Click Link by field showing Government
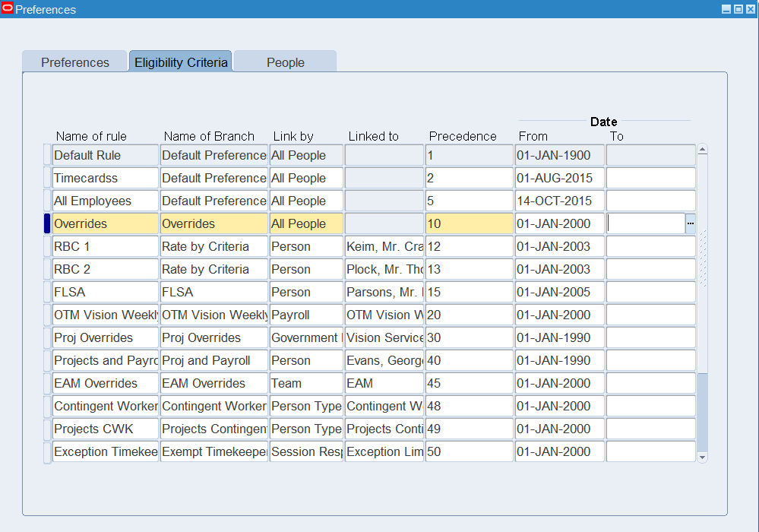759x532 pixels. [x=306, y=337]
